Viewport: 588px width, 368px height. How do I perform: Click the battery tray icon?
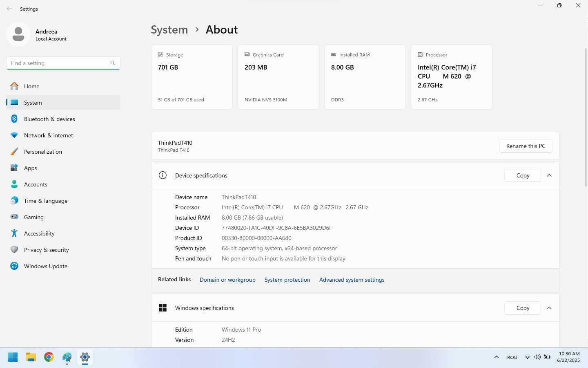(547, 357)
